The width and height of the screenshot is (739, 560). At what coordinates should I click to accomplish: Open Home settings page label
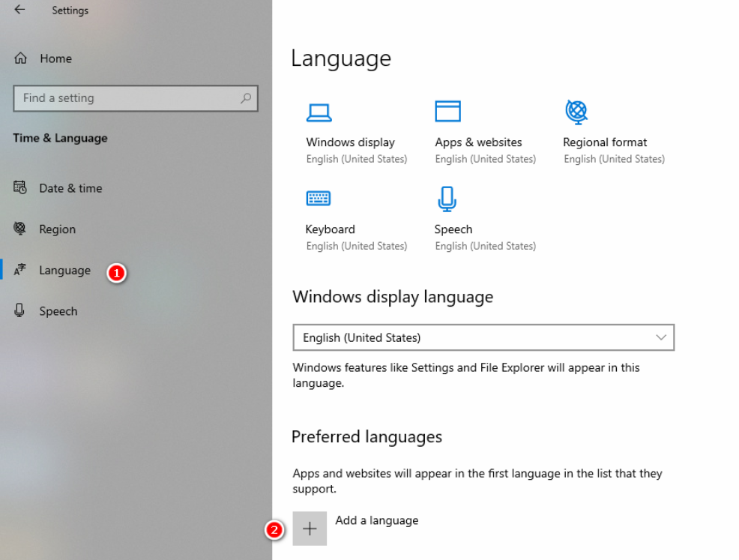[55, 58]
